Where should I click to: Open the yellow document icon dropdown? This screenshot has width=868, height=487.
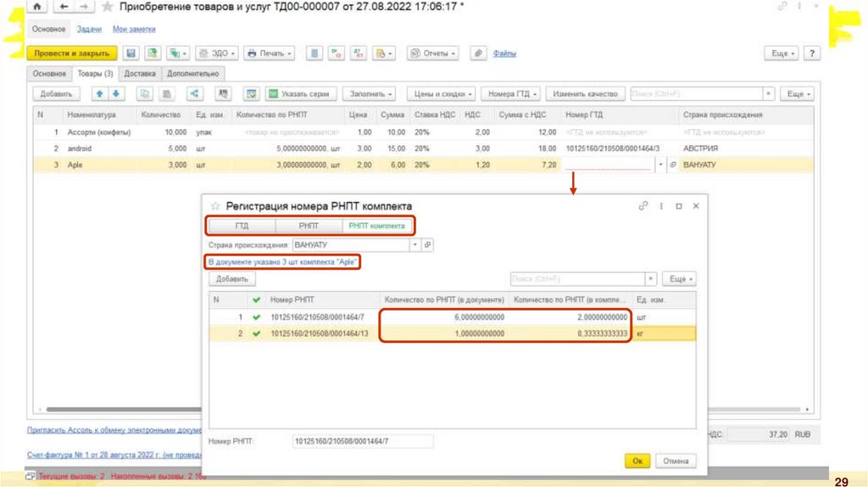point(384,53)
